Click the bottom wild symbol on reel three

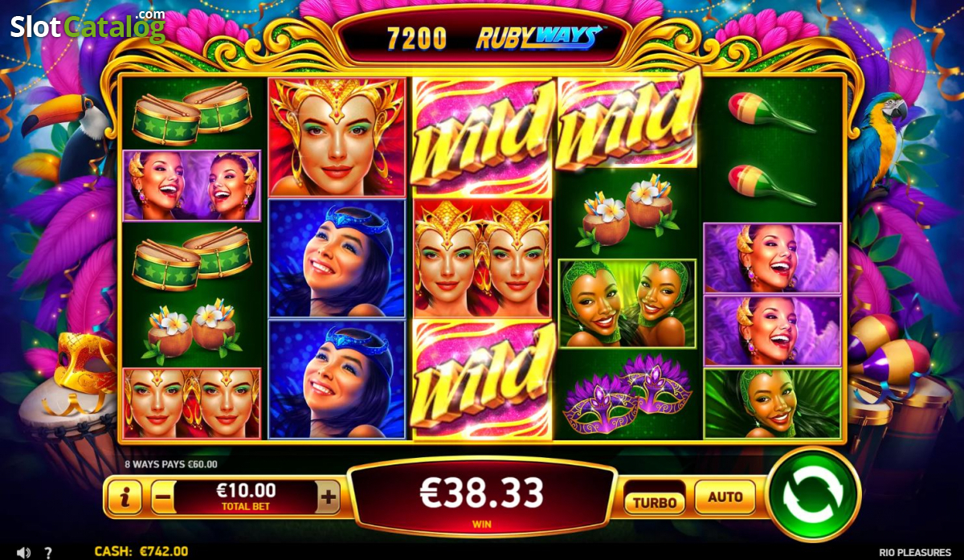(x=482, y=379)
